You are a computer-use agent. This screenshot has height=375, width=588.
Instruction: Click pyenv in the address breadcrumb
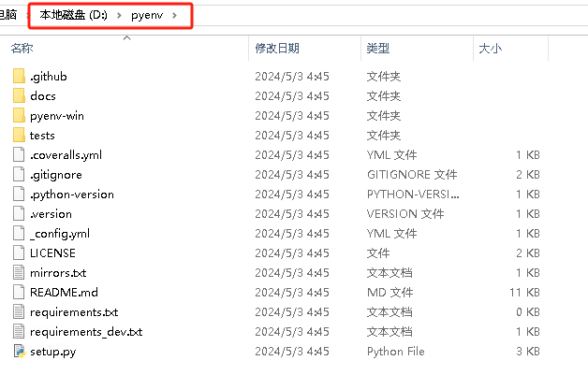pos(146,16)
